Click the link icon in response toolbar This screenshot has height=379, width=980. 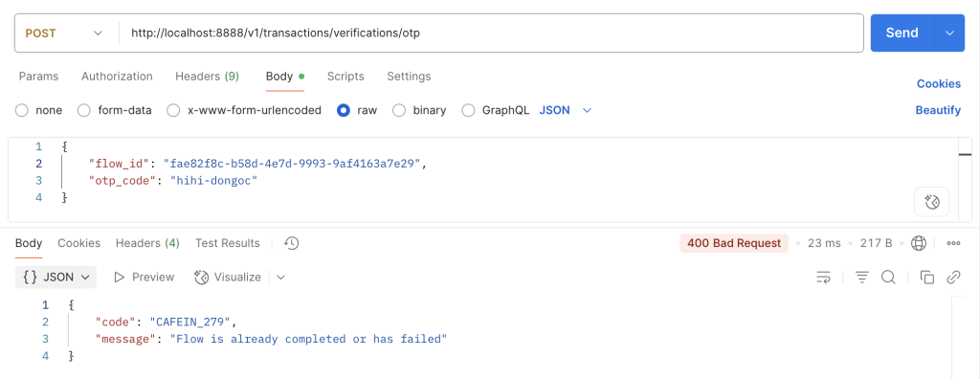953,277
